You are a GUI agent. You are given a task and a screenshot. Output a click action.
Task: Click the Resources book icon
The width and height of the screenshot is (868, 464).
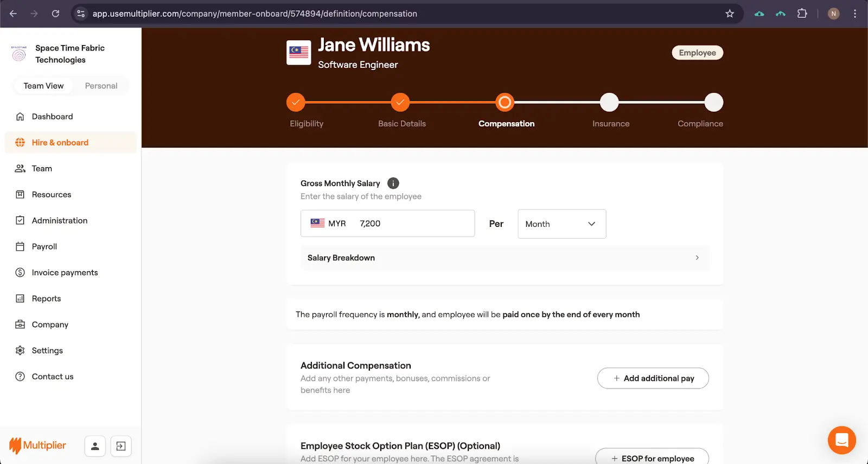pyautogui.click(x=20, y=195)
